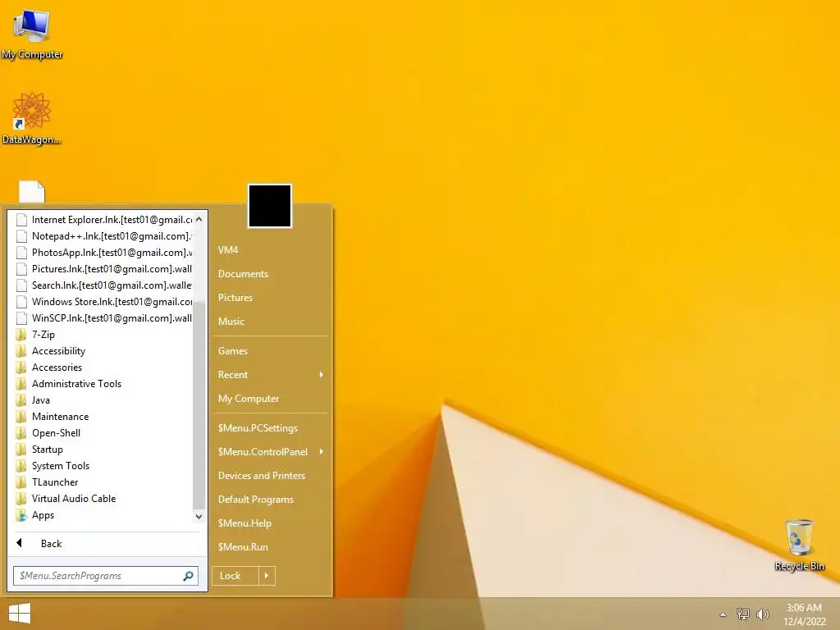840x630 pixels.
Task: Click the file icon beside WinSCP.lnk
Action: pos(21,318)
